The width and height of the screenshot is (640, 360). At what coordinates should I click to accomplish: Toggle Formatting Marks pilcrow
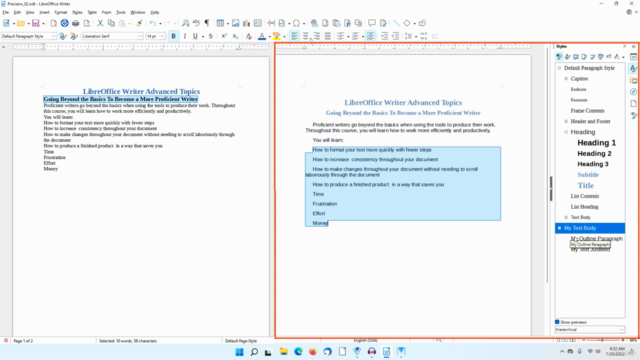point(207,23)
